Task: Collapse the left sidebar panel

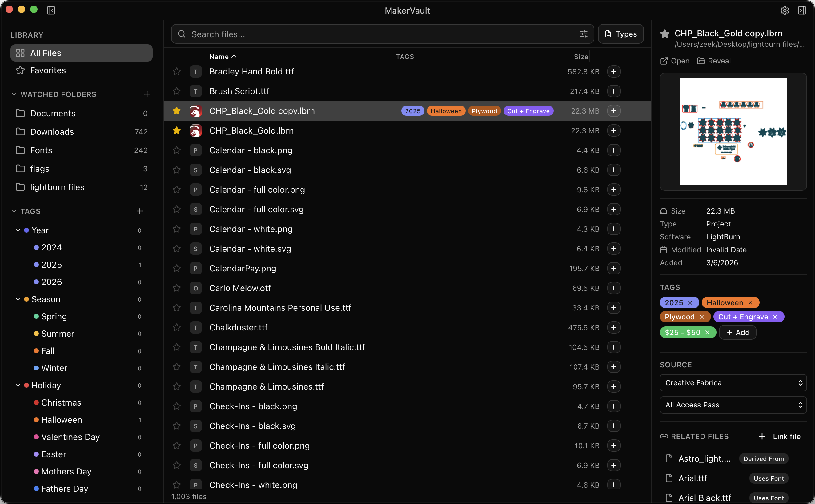Action: pos(51,10)
